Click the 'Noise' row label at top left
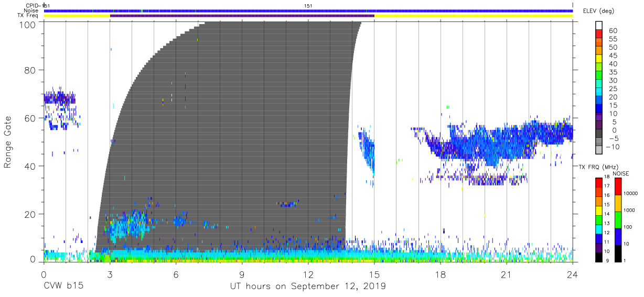This screenshot has height=297, width=644. coord(30,10)
